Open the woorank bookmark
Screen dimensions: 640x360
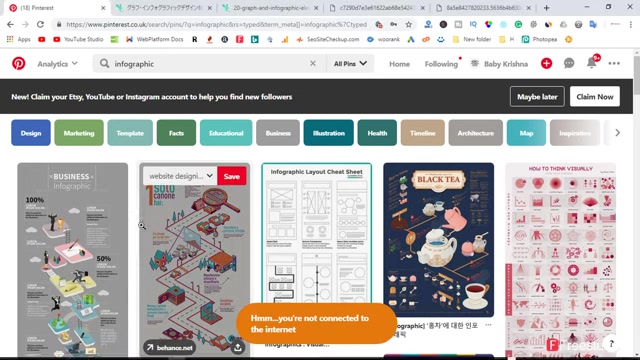tap(383, 39)
